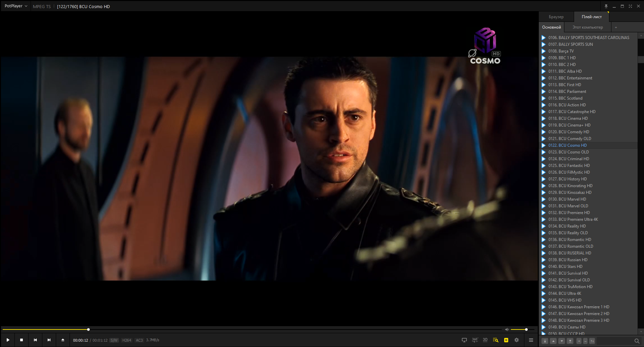Select the Этот компьютер tab

tap(588, 27)
